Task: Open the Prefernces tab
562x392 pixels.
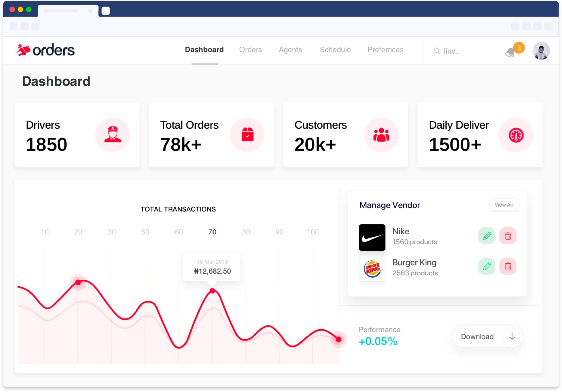Action: tap(385, 50)
